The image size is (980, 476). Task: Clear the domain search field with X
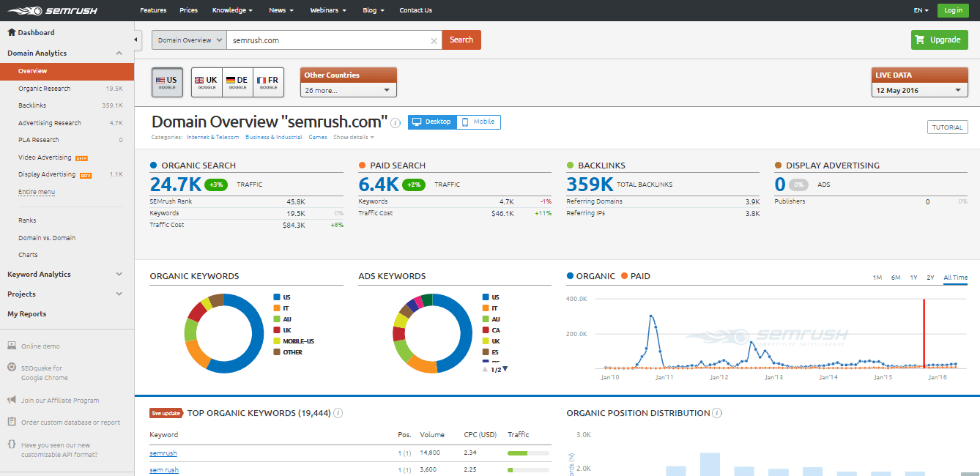click(434, 40)
